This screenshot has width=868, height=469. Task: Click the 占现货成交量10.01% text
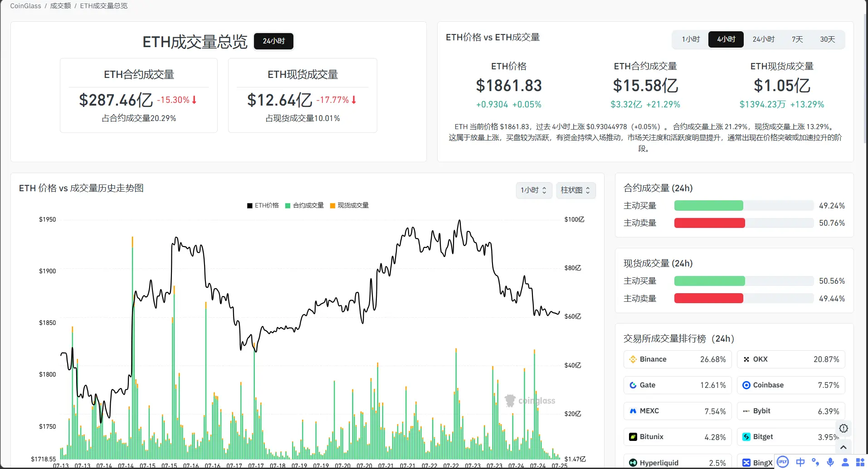[x=302, y=118]
